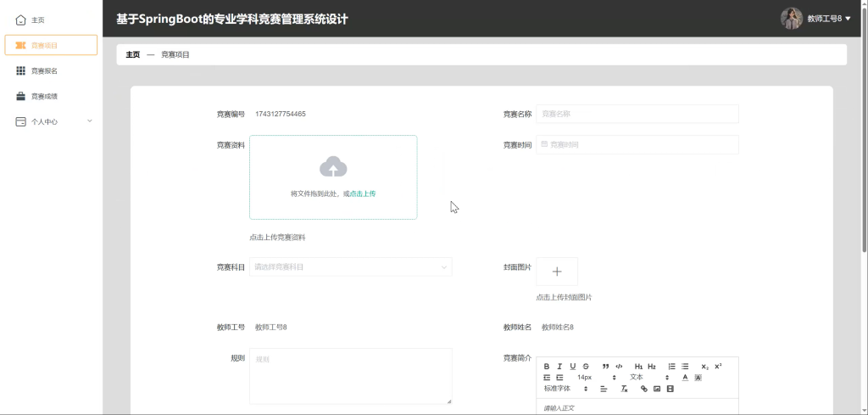868x415 pixels.
Task: Click the 点击上传封面图片 hint text
Action: click(x=564, y=298)
